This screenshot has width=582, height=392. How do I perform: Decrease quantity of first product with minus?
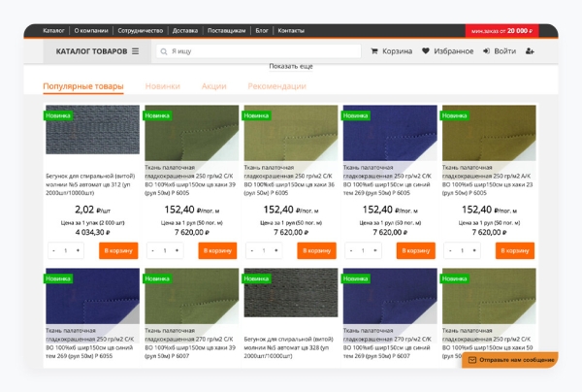(x=53, y=250)
